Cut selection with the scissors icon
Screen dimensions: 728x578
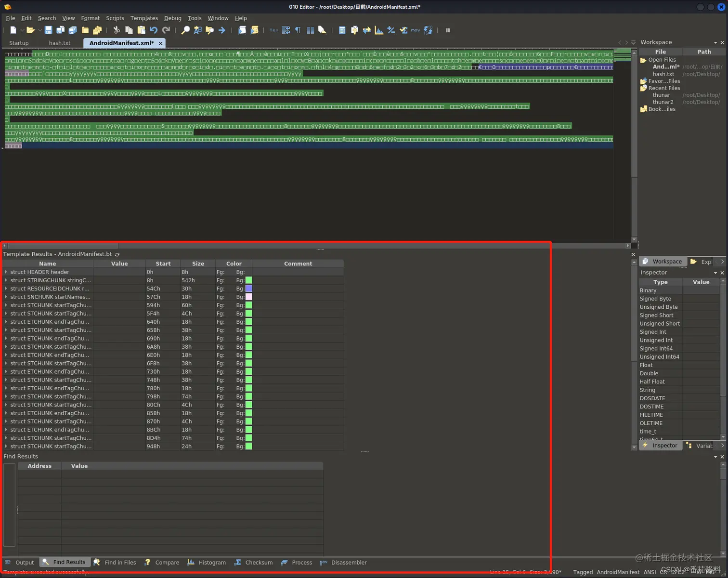(117, 30)
